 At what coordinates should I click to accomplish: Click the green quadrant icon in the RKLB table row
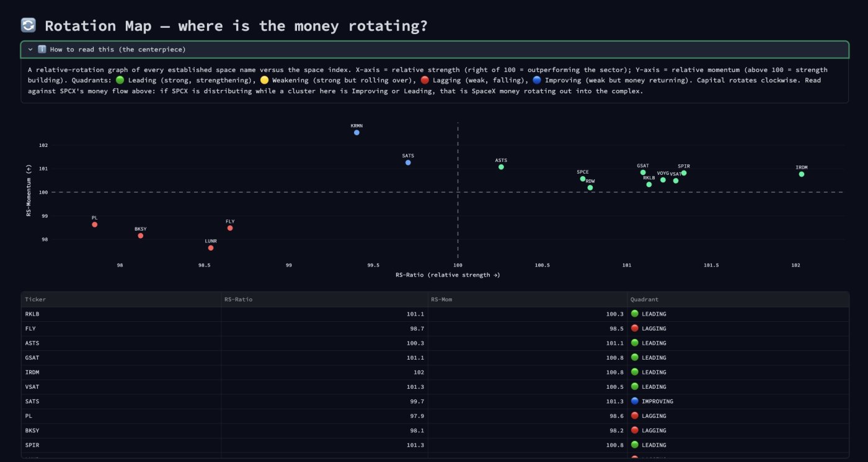634,314
